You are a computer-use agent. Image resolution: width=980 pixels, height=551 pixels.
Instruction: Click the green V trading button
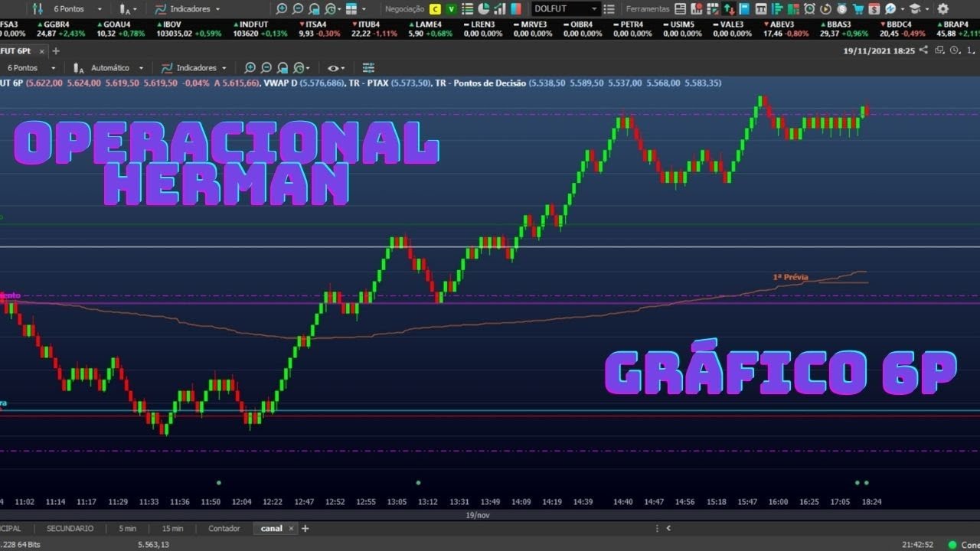click(452, 9)
